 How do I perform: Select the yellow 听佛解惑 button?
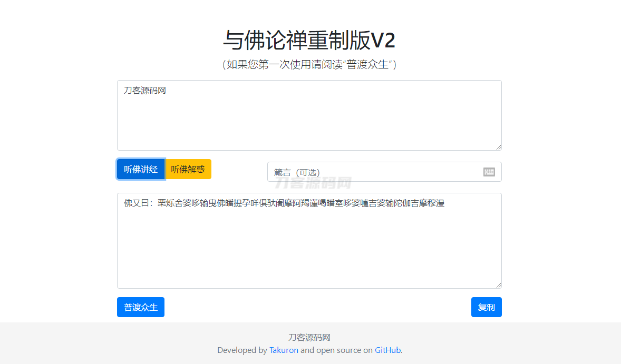(188, 169)
